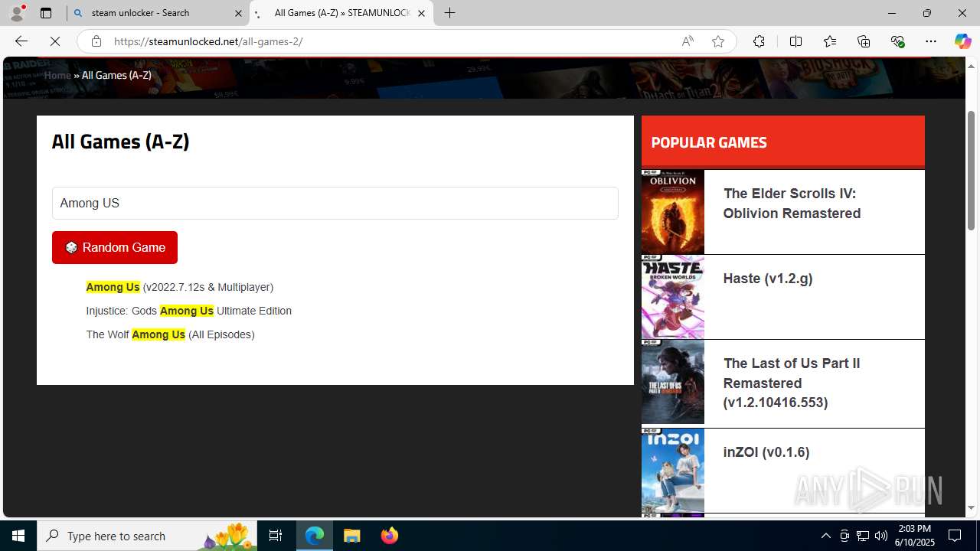
Task: Open the notification center icon
Action: 955,536
